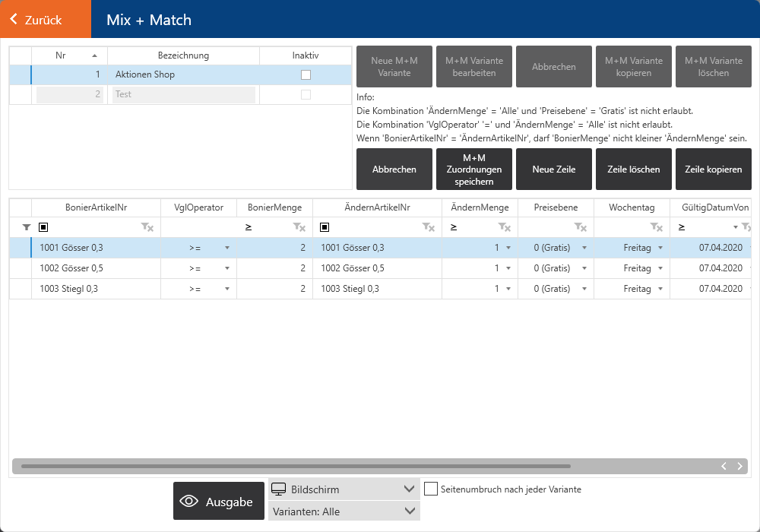Screen dimensions: 760x532
Task: Clear the ÄndernArtikelNr filter icon
Action: [429, 227]
